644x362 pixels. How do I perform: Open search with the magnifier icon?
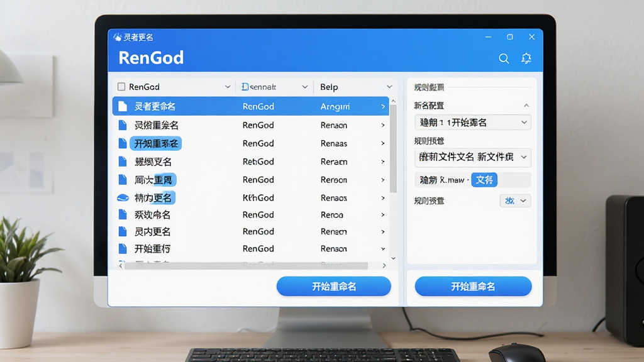coord(504,58)
